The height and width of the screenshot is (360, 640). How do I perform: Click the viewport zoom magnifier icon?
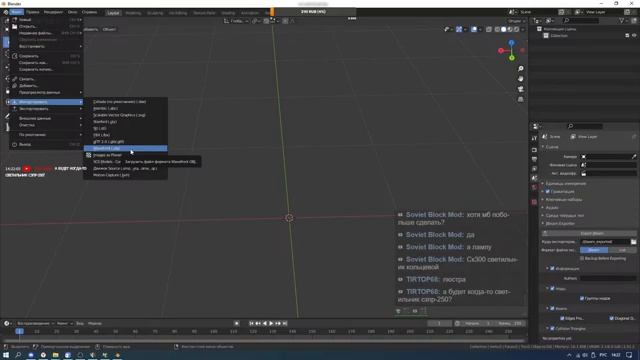(x=520, y=69)
